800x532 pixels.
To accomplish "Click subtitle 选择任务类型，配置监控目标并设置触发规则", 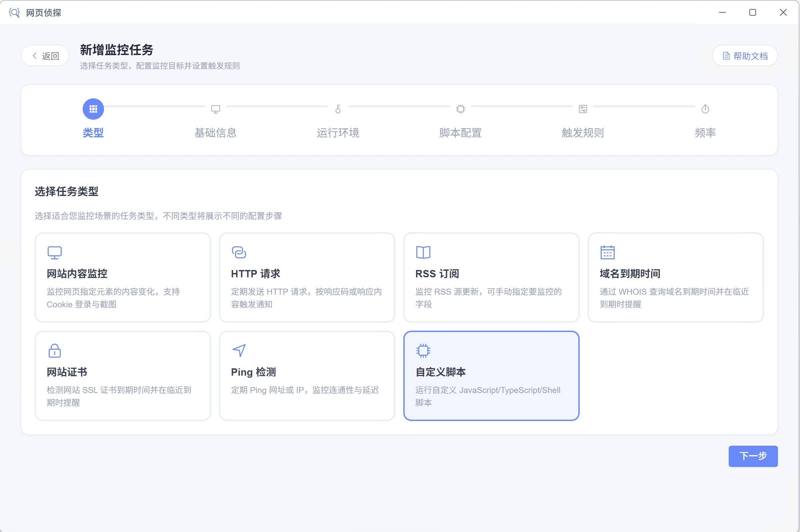I will (160, 66).
